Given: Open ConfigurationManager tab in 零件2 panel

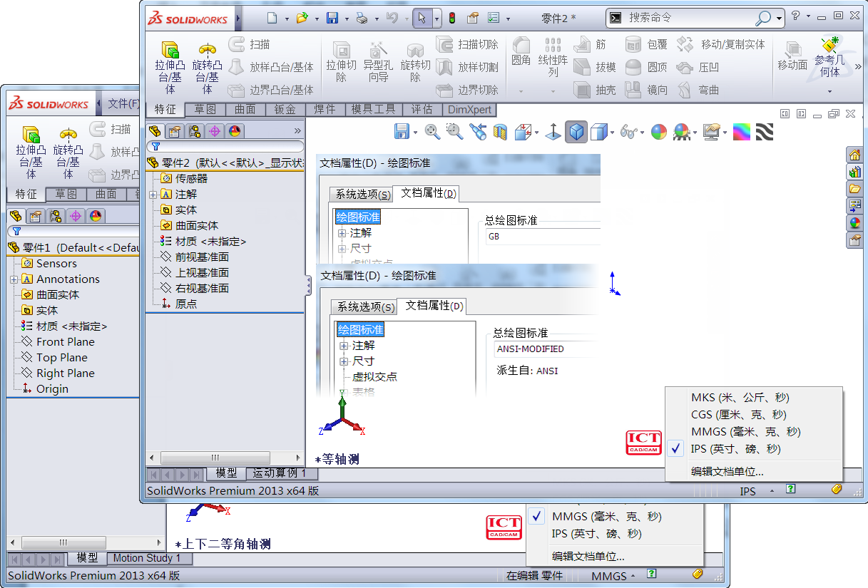Looking at the screenshot, I should (x=195, y=131).
